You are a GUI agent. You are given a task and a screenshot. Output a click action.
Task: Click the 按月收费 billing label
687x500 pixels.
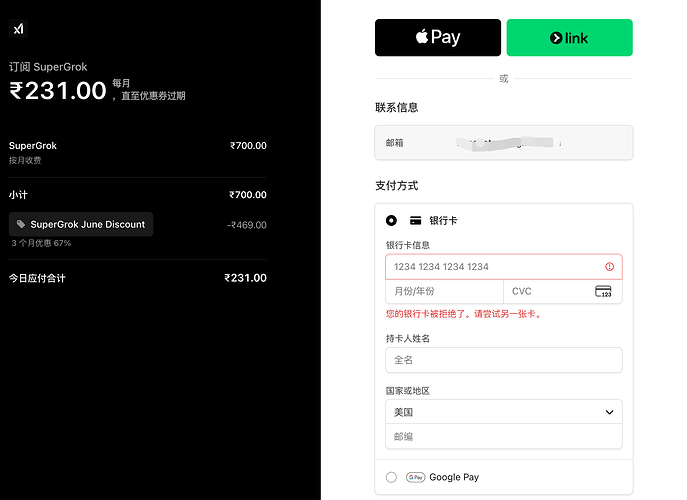(x=25, y=160)
